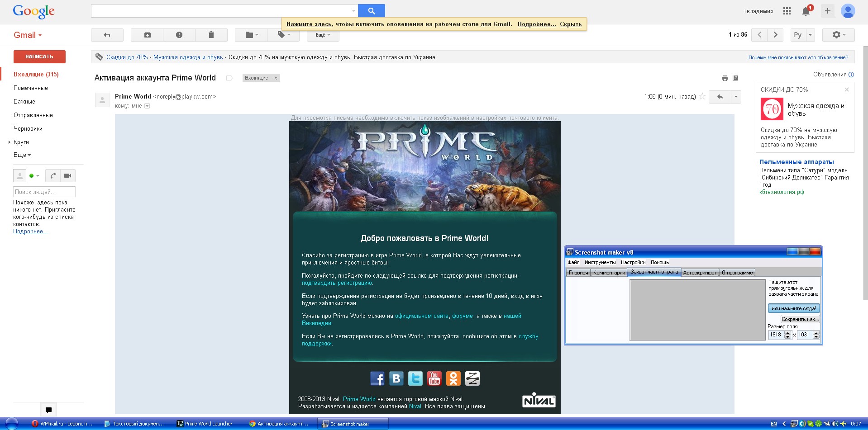Image resolution: width=868 pixels, height=430 pixels.
Task: Click the подтвердить регистрацию link
Action: pos(337,283)
